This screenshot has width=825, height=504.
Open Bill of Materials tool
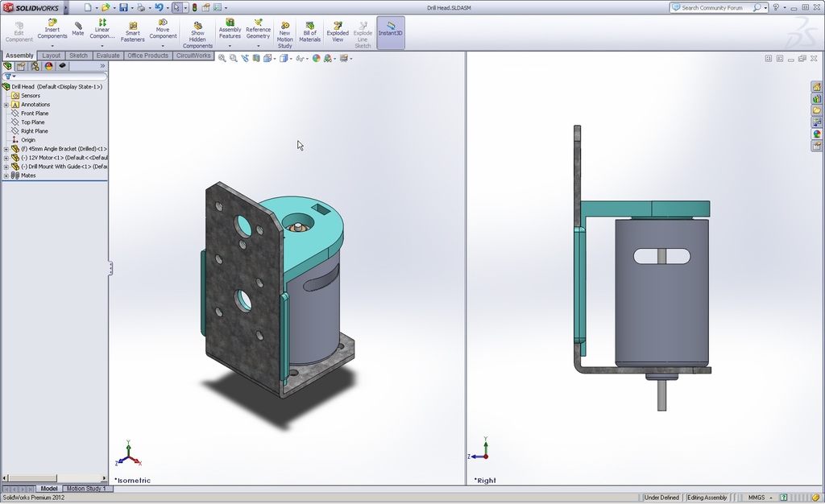click(309, 31)
